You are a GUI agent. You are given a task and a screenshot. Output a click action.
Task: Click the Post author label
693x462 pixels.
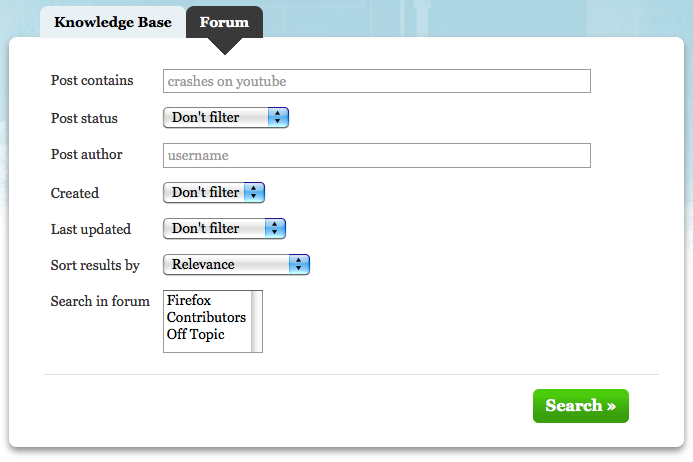[87, 155]
